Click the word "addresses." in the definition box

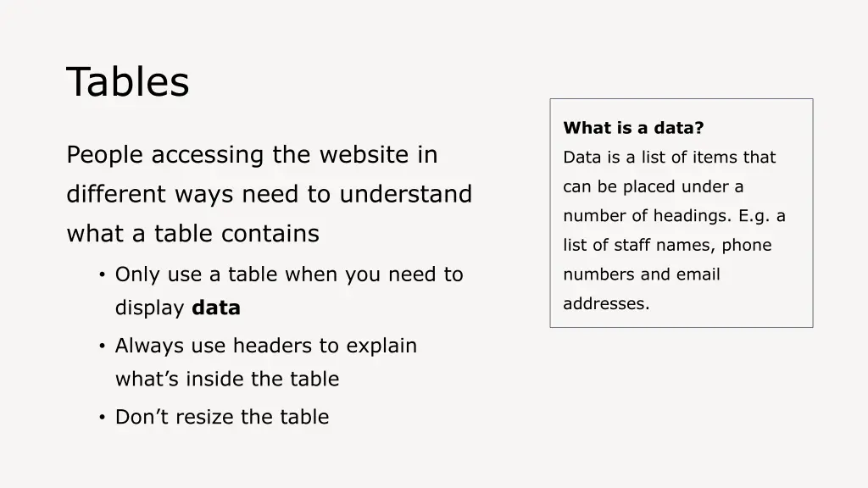tap(606, 304)
